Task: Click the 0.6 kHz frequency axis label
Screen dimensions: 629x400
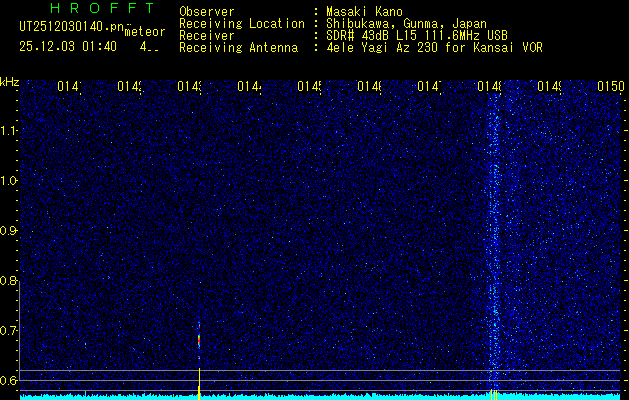Action: [x=9, y=381]
